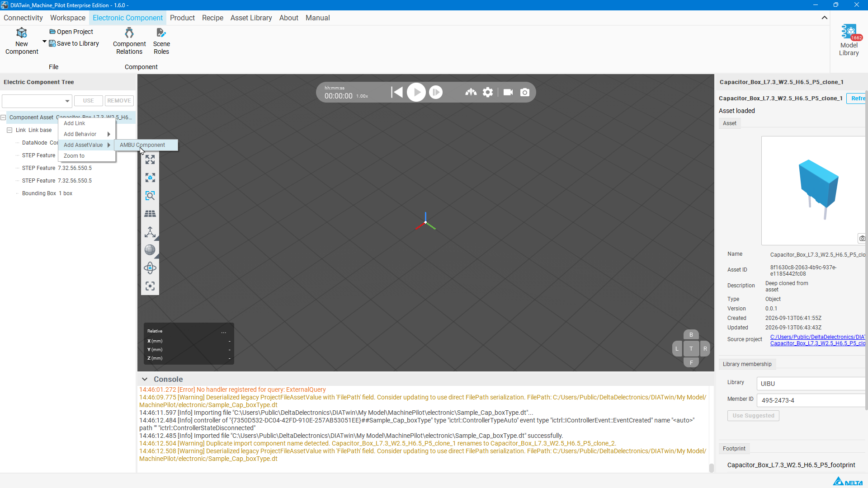Play the simulation
The height and width of the screenshot is (488, 868).
pos(416,92)
